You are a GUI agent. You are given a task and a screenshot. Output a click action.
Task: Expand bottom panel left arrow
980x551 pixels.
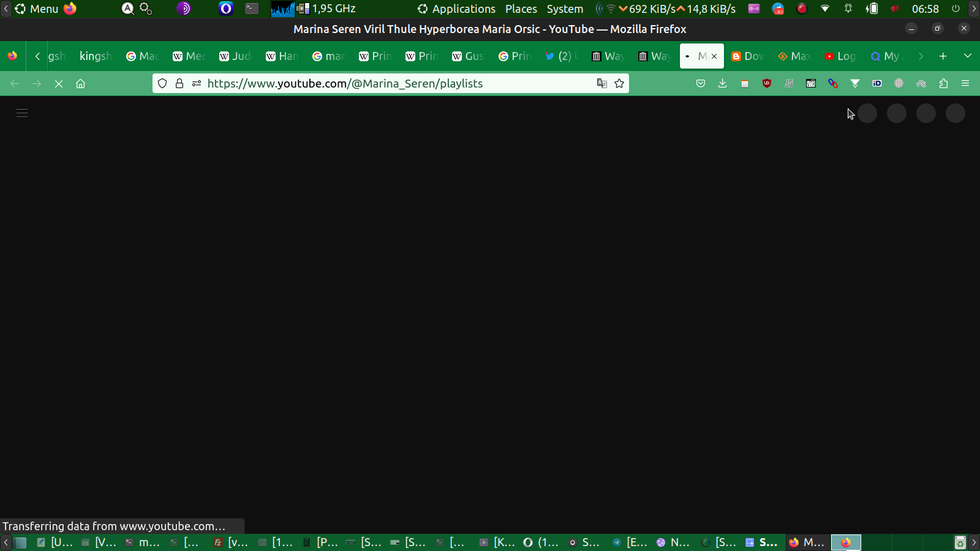tap(6, 542)
